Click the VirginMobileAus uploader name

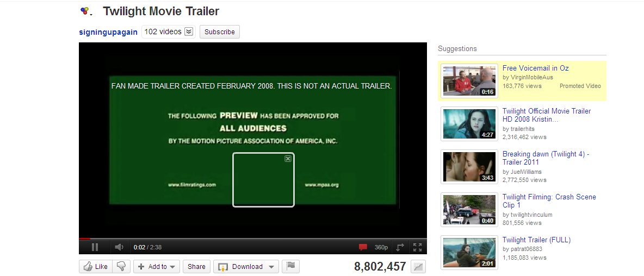pyautogui.click(x=531, y=77)
